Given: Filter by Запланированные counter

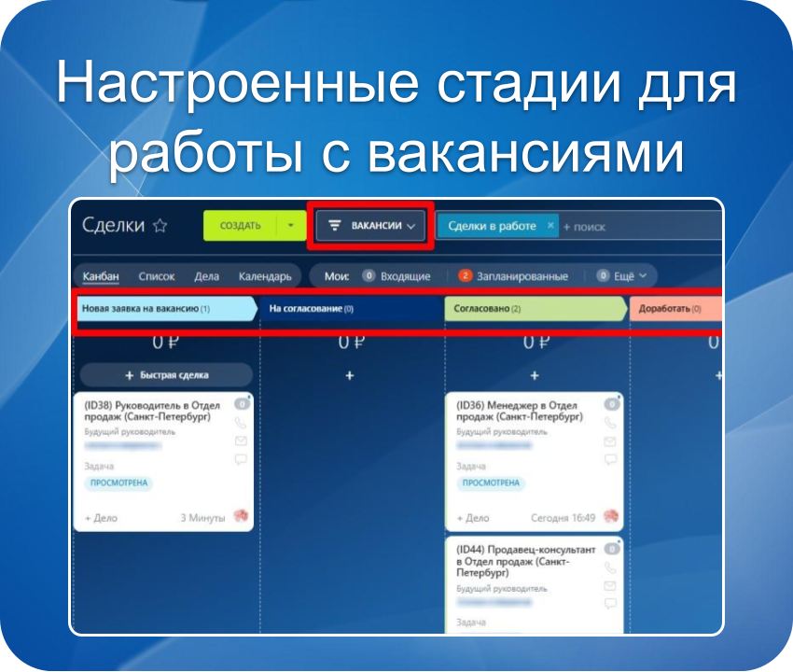Looking at the screenshot, I should 513,276.
